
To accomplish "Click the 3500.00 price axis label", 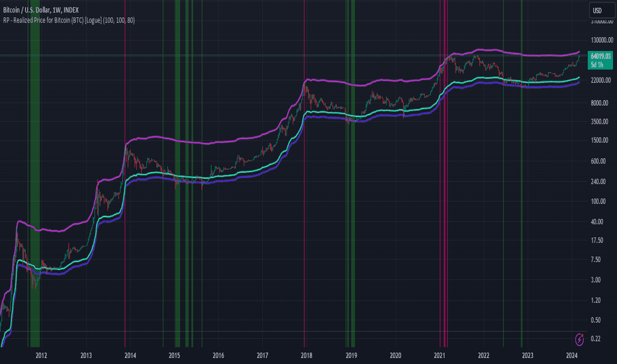I will pyautogui.click(x=599, y=122).
